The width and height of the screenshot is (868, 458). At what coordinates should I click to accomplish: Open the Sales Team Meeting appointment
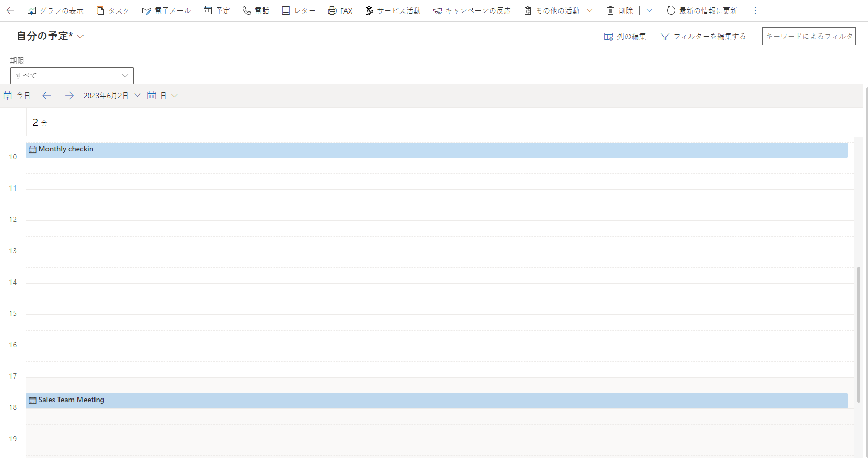point(436,401)
